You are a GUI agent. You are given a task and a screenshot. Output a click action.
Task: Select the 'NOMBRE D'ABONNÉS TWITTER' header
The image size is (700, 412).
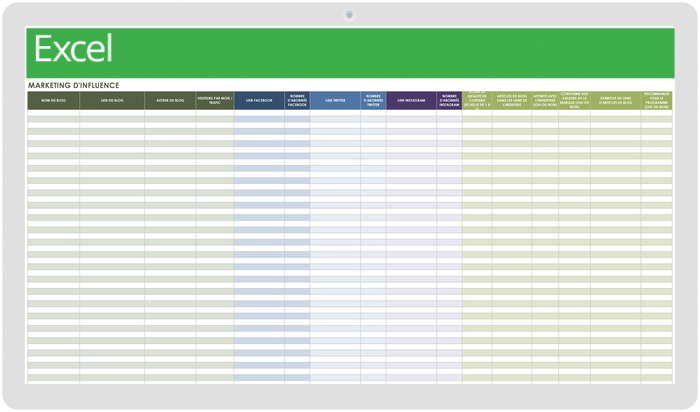click(373, 100)
